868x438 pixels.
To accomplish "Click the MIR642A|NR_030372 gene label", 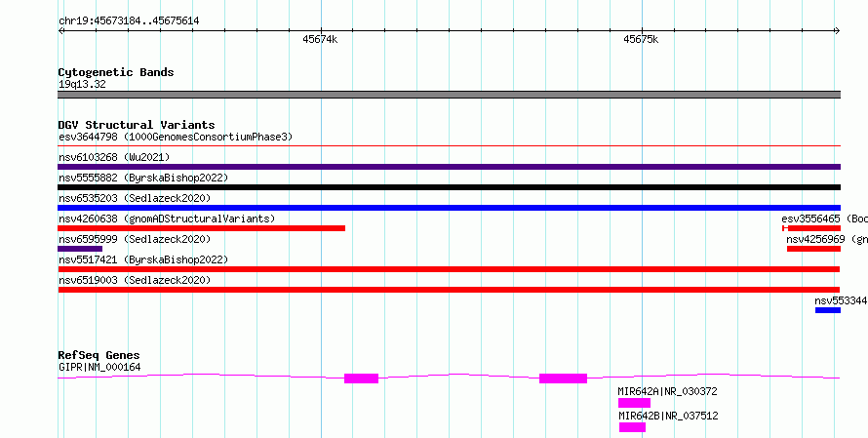I will (x=668, y=391).
